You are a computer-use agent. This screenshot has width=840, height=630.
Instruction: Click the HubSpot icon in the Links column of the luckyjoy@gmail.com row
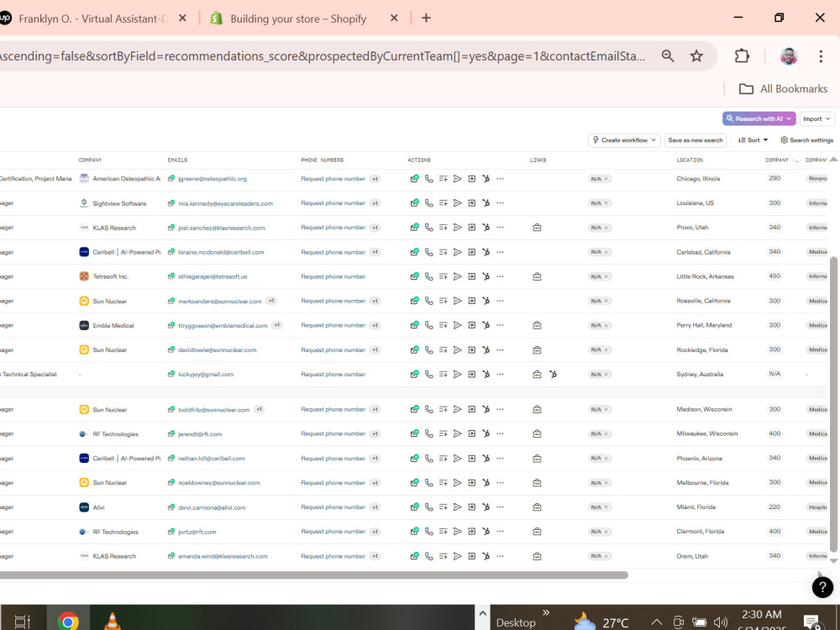[553, 375]
